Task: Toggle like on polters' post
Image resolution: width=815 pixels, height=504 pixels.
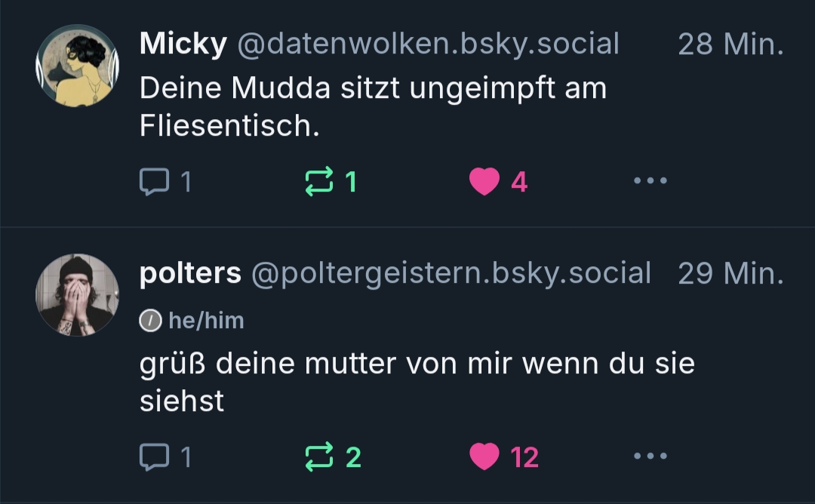Action: point(484,456)
